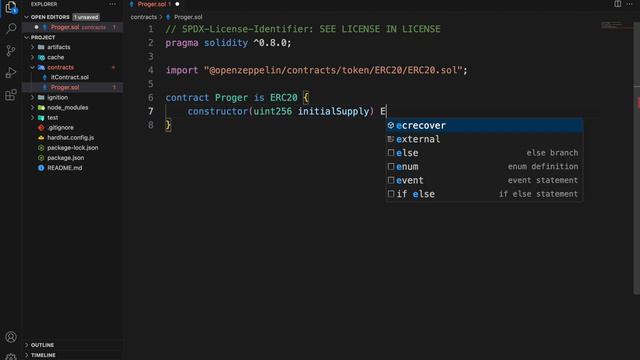Click the ecrecover suggestion's function icon
640x360 pixels.
[391, 125]
